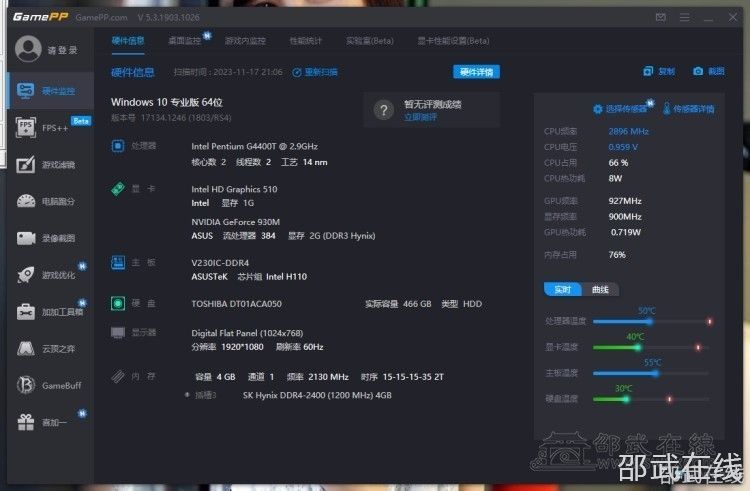The width and height of the screenshot is (750, 491).
Task: Open 录像截图 camcorder sidebar entry
Action: (51, 238)
